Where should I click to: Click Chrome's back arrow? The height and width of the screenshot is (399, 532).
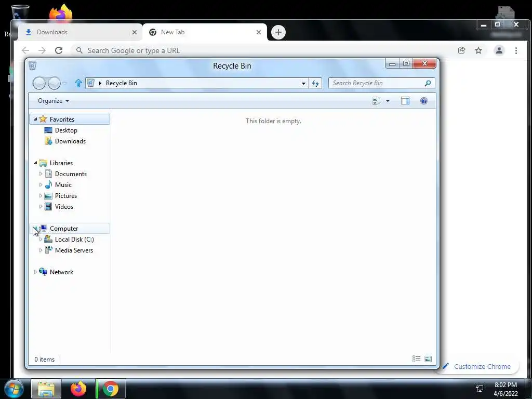(25, 50)
